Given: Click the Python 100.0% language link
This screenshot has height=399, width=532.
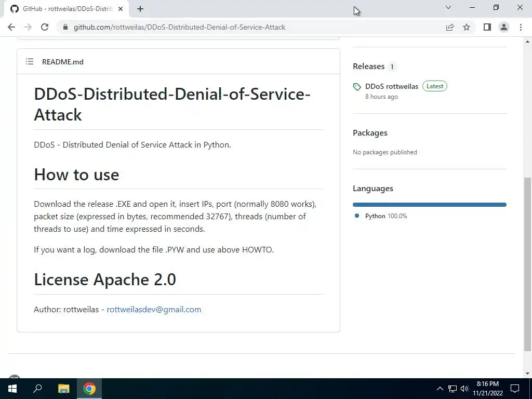Looking at the screenshot, I should pos(386,216).
